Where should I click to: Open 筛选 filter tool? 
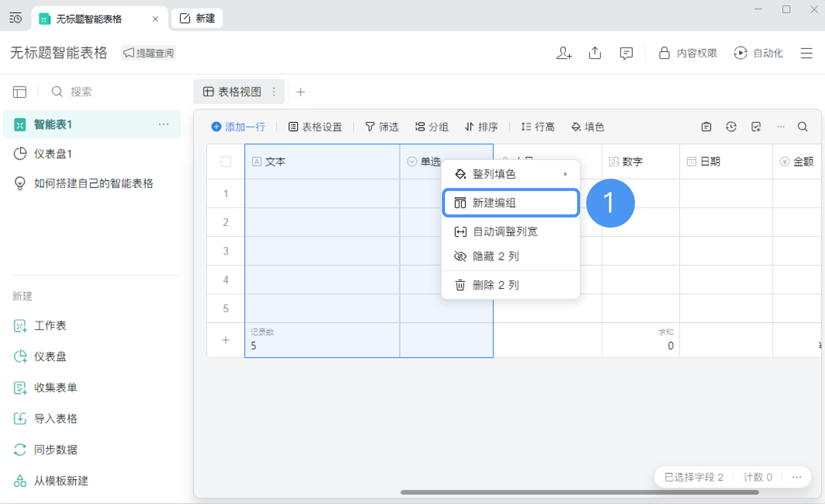coord(382,127)
